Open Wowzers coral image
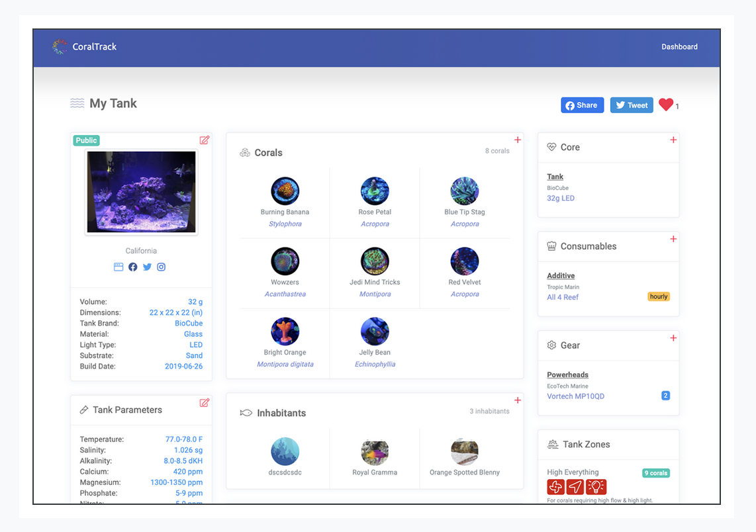 point(285,261)
